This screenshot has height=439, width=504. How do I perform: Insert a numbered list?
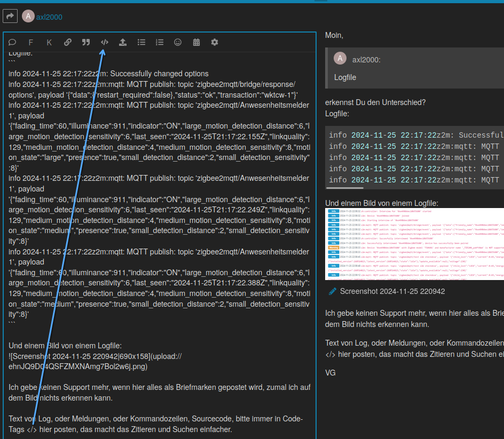[x=160, y=42]
